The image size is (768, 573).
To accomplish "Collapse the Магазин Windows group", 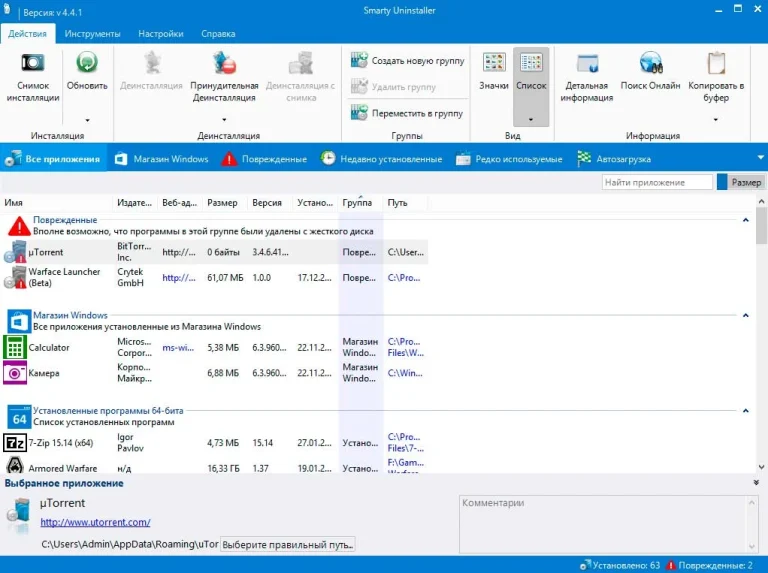I will tap(745, 315).
